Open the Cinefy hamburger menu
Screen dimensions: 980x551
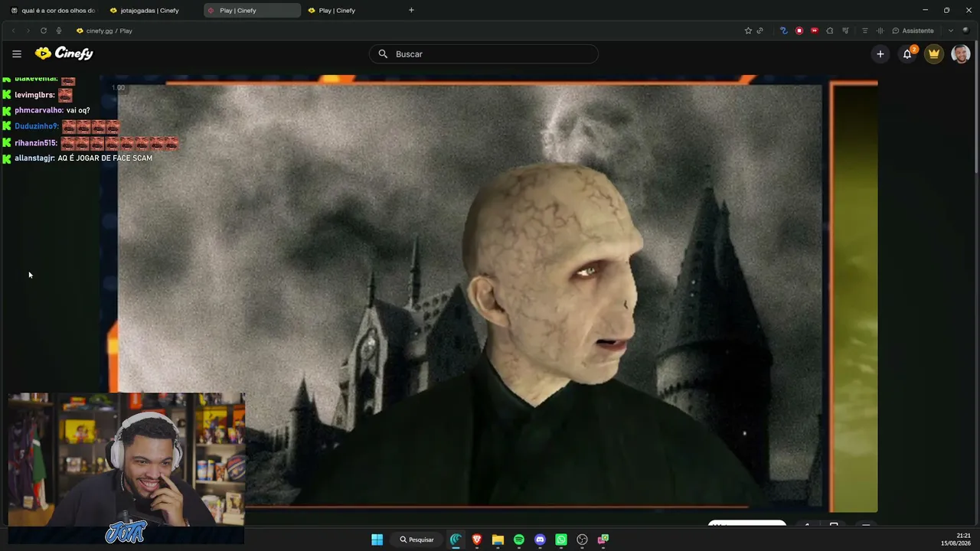pos(17,54)
